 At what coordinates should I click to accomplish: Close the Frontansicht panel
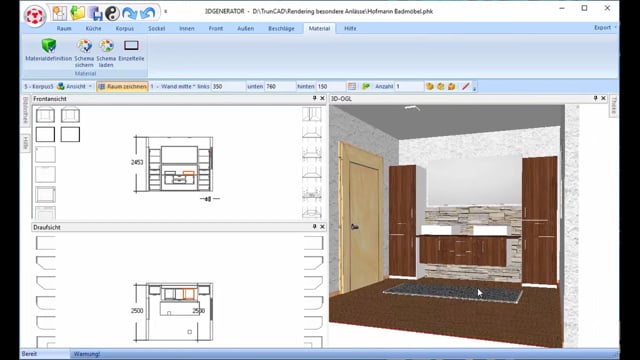(x=322, y=98)
